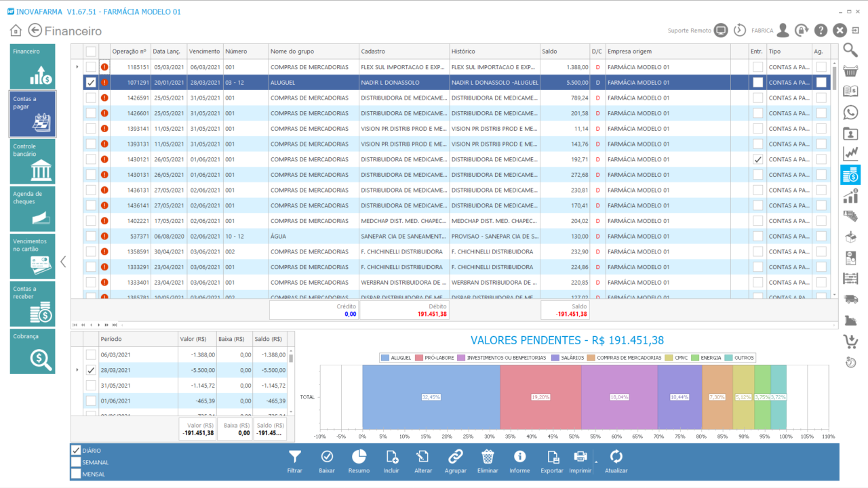Uncheck the ALUGUEL row checkbox

pos(91,82)
